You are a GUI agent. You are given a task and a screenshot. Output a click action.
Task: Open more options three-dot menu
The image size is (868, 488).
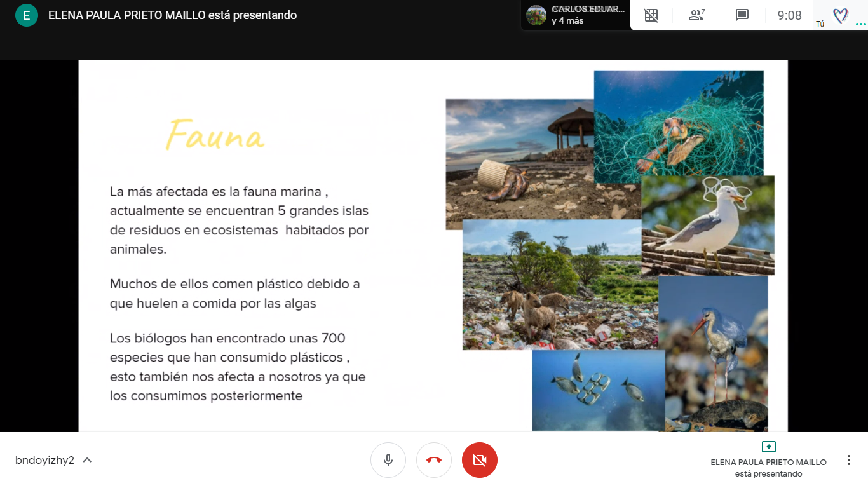pyautogui.click(x=849, y=460)
